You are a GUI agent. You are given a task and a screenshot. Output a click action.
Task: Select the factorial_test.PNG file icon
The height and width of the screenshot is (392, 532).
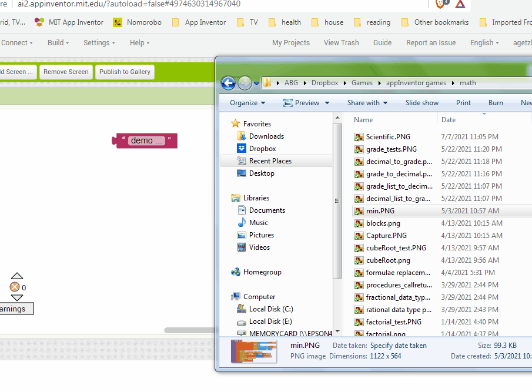tap(359, 322)
